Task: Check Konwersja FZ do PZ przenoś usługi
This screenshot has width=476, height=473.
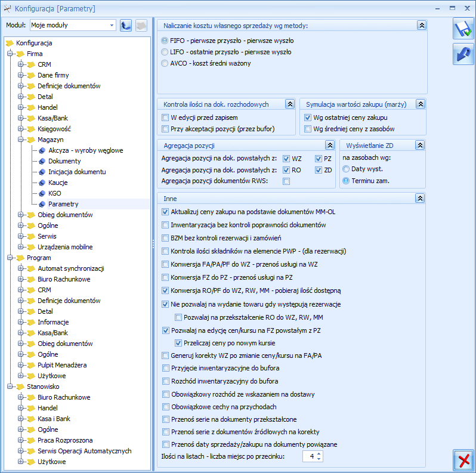Action: (165, 277)
